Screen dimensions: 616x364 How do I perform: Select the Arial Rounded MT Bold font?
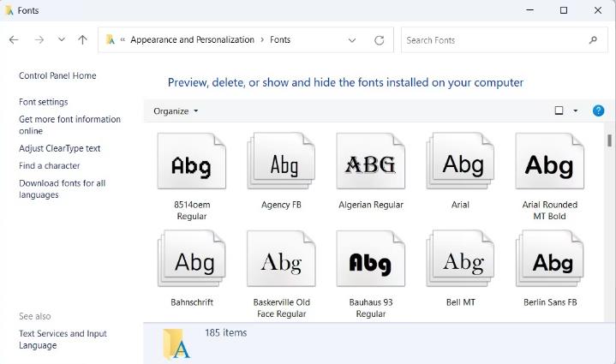[x=549, y=163]
